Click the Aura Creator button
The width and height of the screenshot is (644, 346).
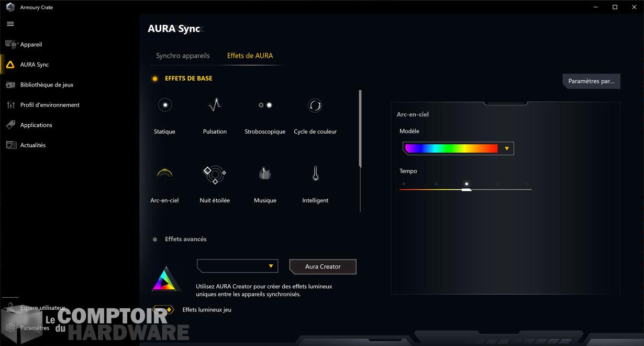323,266
